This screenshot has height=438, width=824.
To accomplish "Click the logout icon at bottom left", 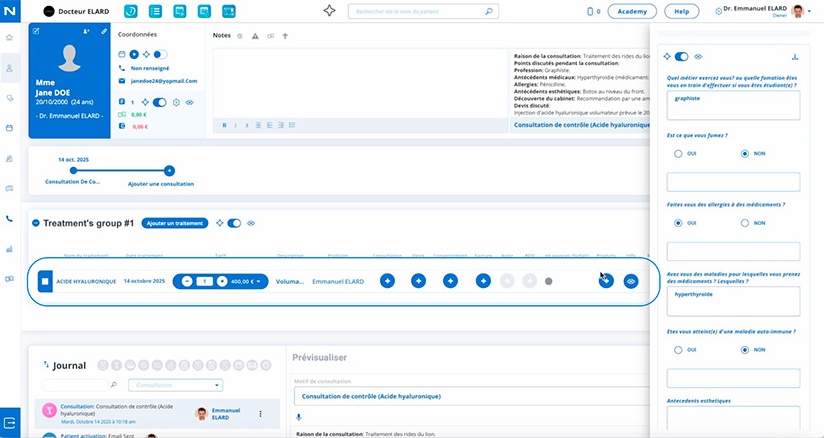I will click(10, 420).
